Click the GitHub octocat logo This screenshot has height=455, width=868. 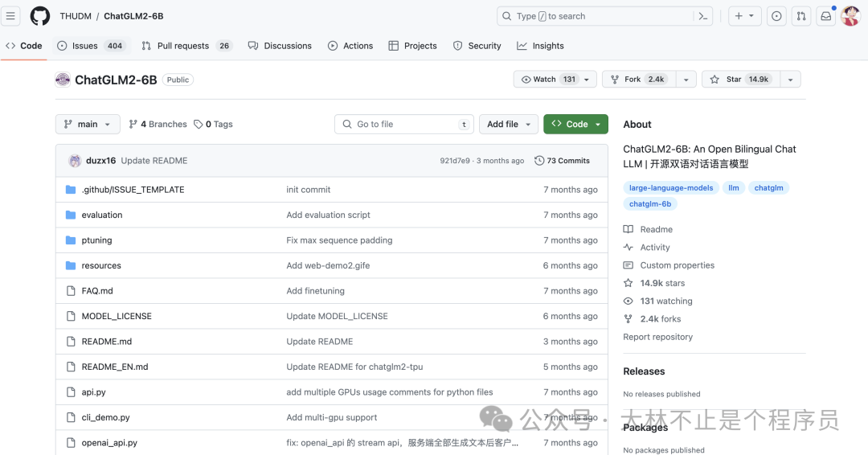point(40,16)
